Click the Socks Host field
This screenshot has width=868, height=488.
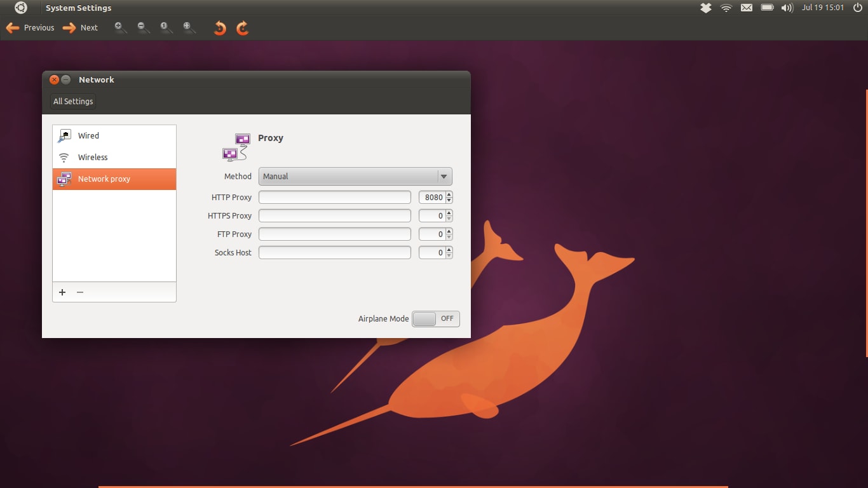pos(335,253)
